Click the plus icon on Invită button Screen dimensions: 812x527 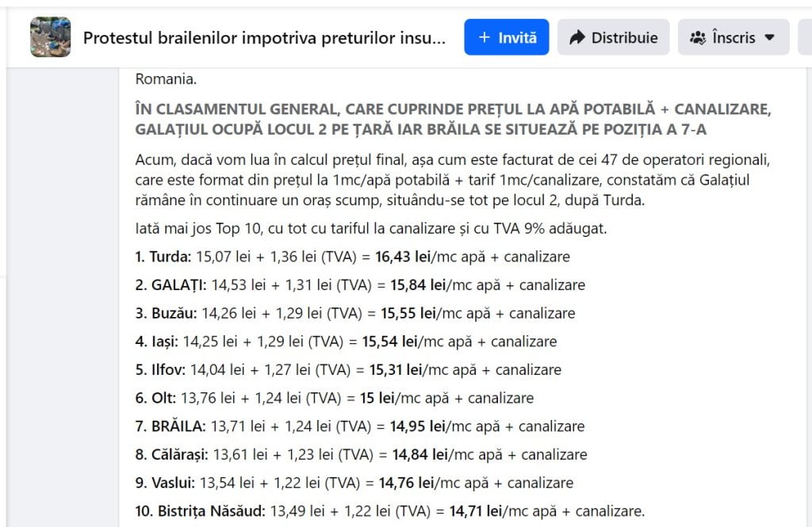(x=485, y=37)
